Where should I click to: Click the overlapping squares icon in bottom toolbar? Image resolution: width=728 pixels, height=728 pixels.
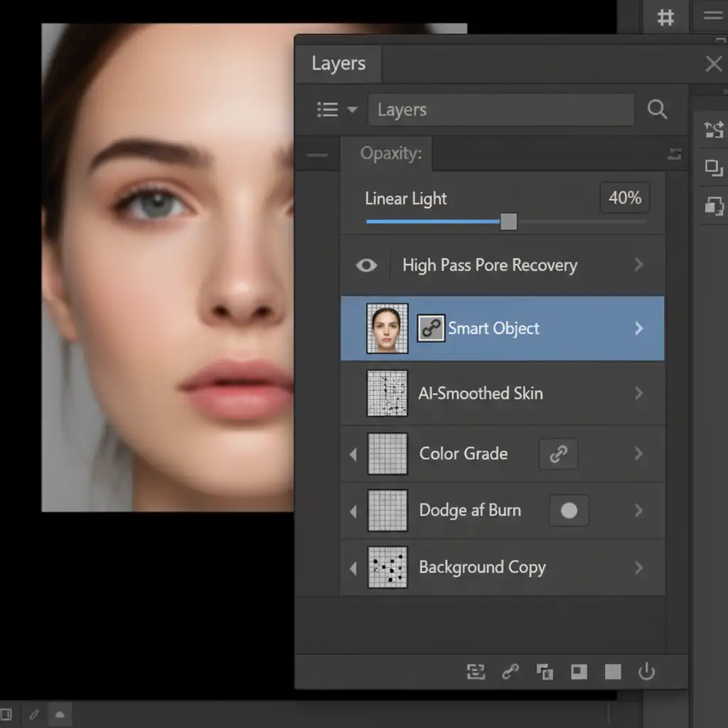pos(545,672)
